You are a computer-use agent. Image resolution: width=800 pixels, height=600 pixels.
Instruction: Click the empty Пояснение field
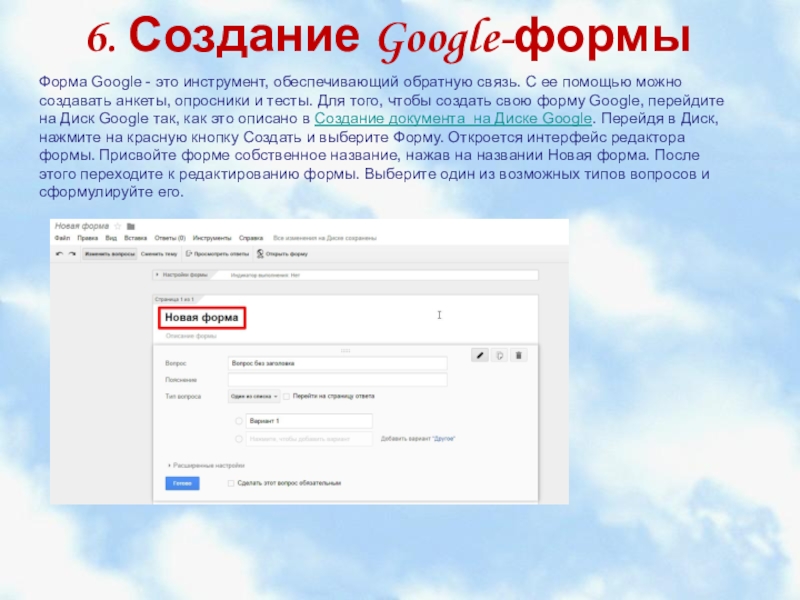pos(337,380)
